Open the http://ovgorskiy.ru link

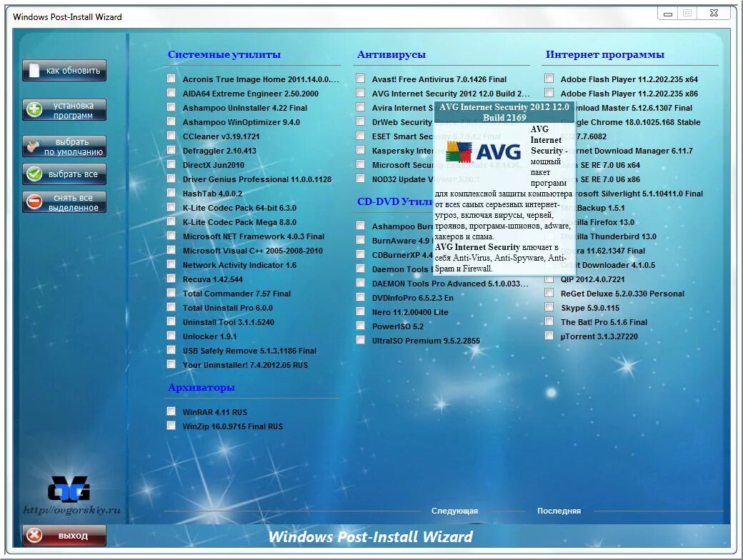(72, 510)
